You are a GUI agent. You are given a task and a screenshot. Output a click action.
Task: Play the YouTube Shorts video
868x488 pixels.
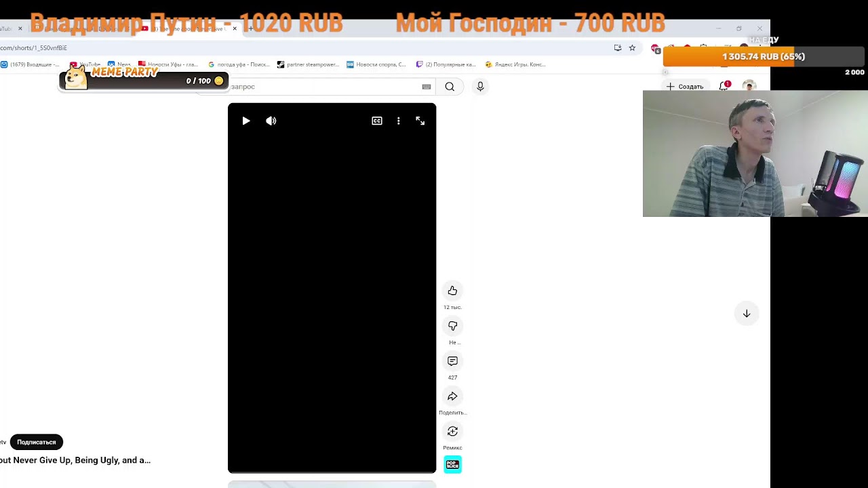246,121
